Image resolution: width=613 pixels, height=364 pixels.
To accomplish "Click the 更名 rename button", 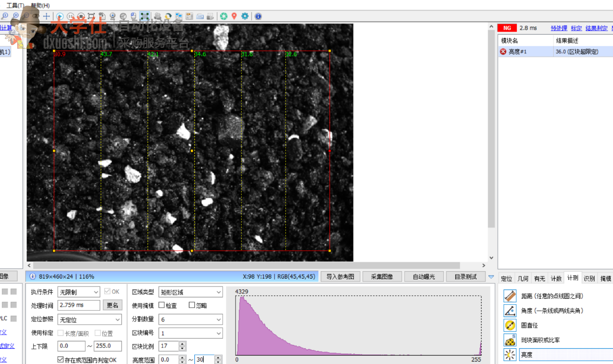I will [112, 305].
